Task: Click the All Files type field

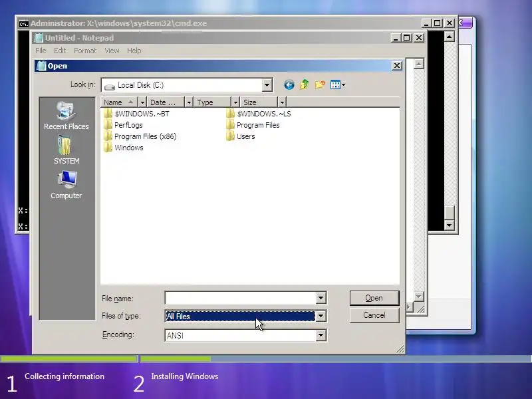Action: coord(240,317)
